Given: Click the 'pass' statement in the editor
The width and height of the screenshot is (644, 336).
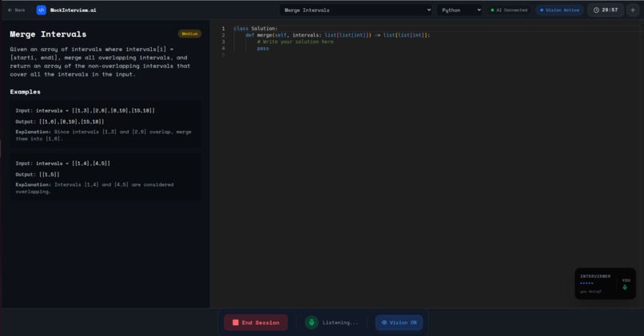Looking at the screenshot, I should [x=263, y=49].
